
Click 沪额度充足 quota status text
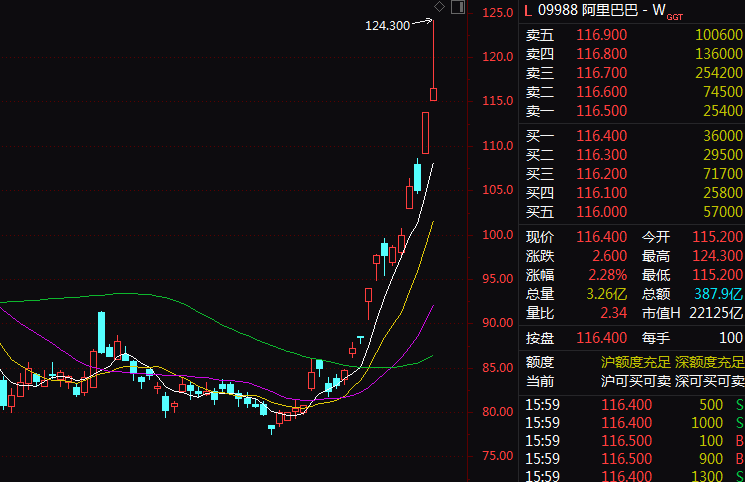coord(635,362)
